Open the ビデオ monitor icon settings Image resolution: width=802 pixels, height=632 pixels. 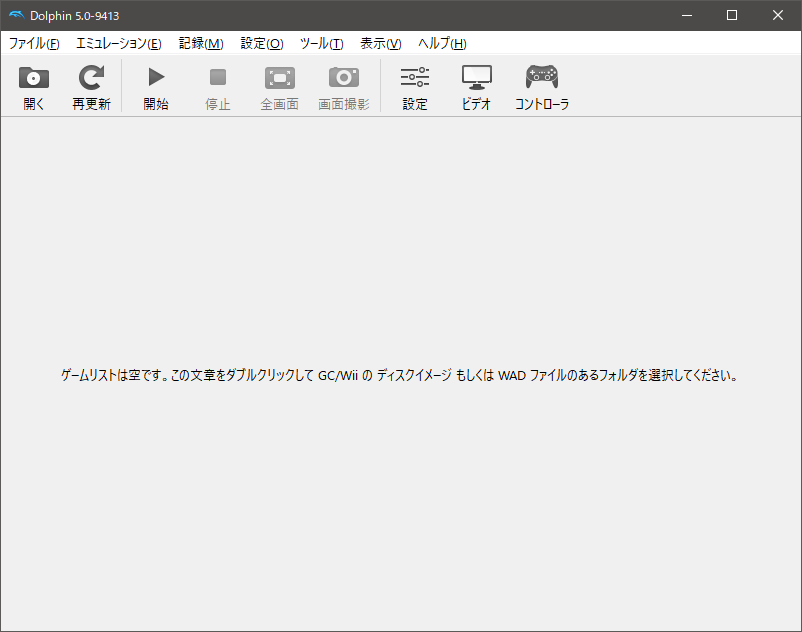tap(477, 77)
